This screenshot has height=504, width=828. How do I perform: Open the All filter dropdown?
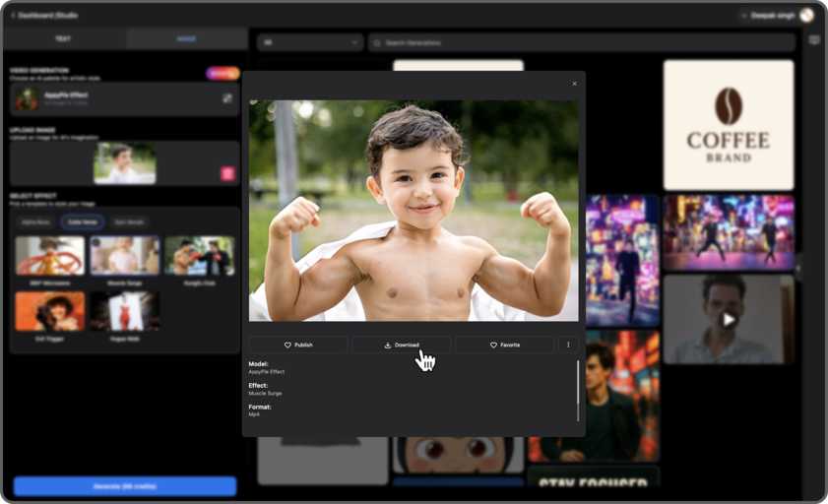[x=310, y=42]
